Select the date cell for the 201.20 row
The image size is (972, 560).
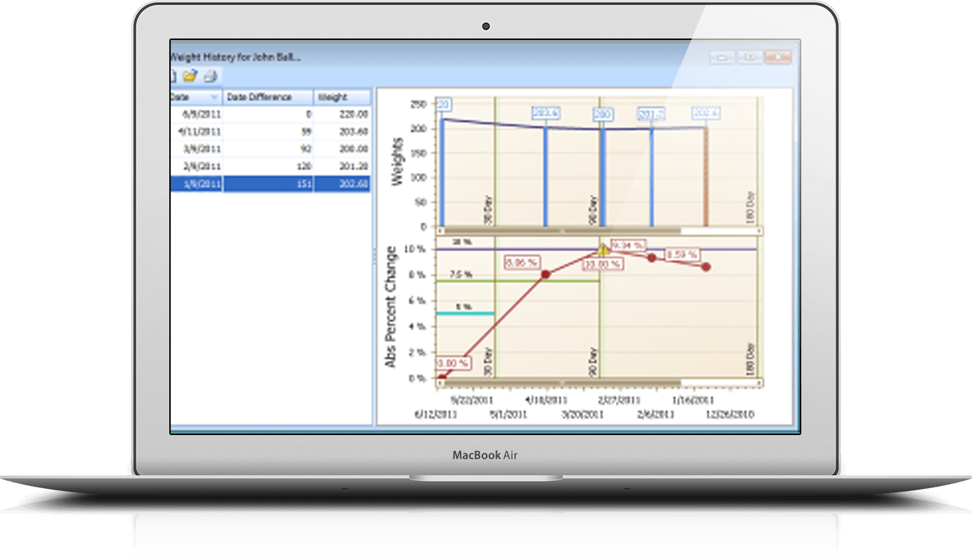[x=197, y=166]
